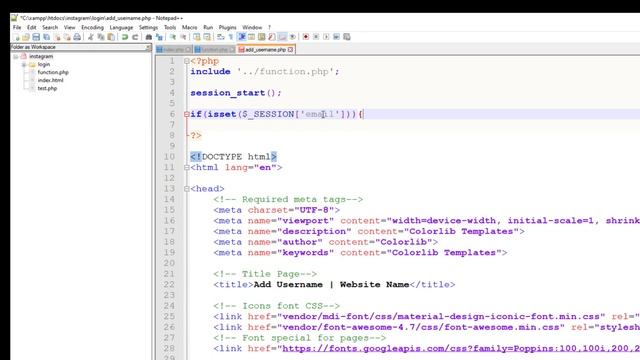Viewport: 640px width, 360px height.
Task: Click the Close document toolbar icon
Action: pyautogui.click(x=57, y=37)
